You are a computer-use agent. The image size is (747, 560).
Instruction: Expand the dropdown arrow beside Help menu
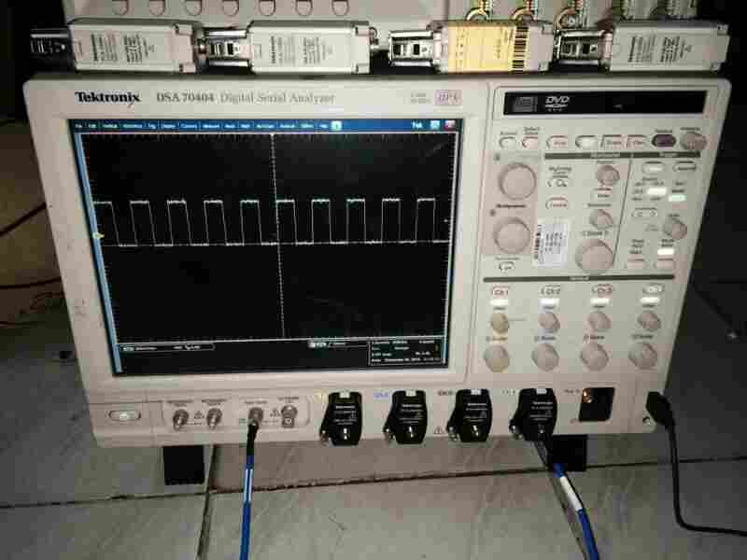click(334, 125)
